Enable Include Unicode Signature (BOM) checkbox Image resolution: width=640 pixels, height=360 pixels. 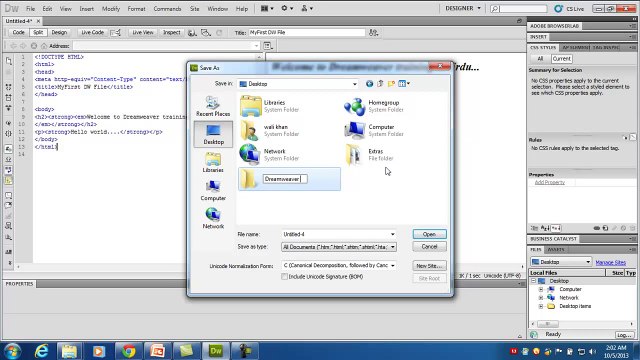pyautogui.click(x=284, y=276)
